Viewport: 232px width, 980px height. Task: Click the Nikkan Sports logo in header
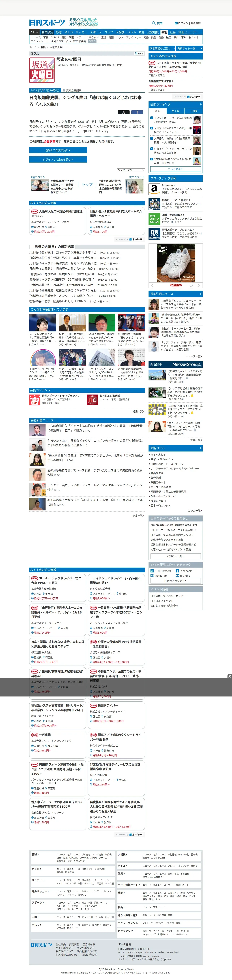[x=47, y=23]
